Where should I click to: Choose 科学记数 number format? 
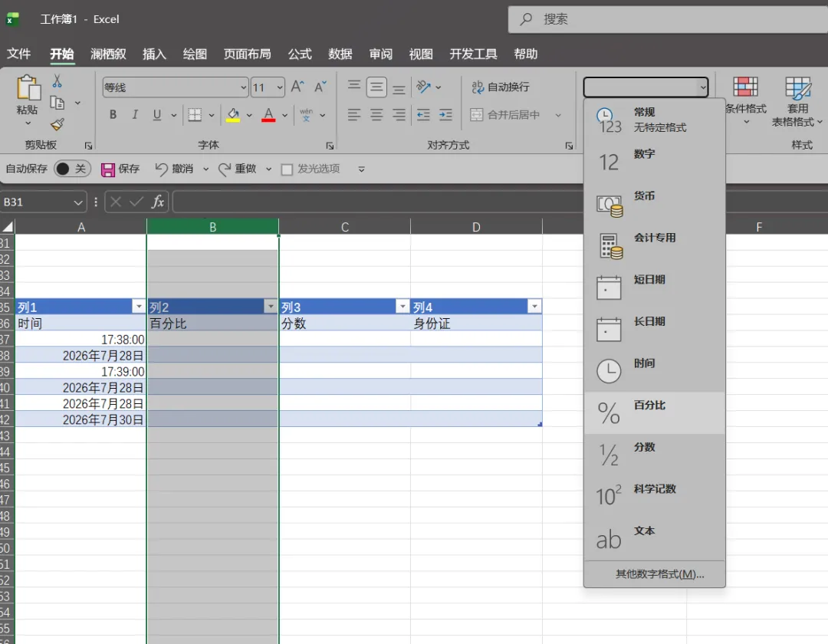[654, 497]
